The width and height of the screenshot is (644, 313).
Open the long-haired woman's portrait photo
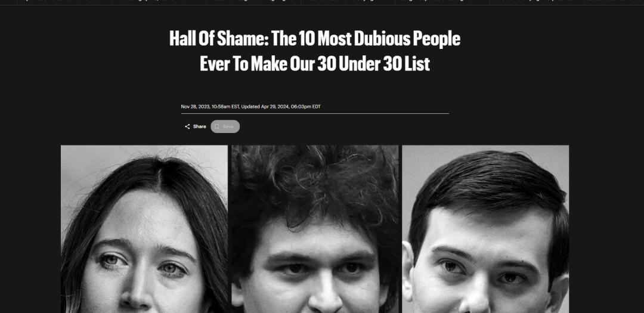(144, 229)
